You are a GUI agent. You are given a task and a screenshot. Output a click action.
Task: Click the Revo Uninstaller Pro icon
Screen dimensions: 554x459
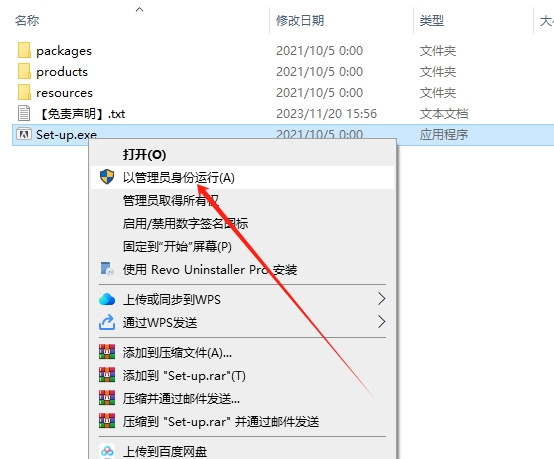[107, 269]
